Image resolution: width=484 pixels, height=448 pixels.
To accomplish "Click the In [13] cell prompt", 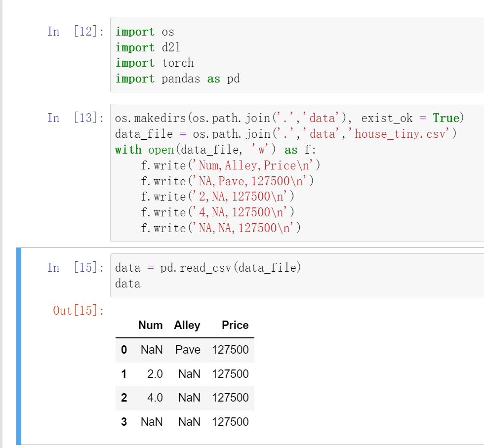I will (x=76, y=118).
